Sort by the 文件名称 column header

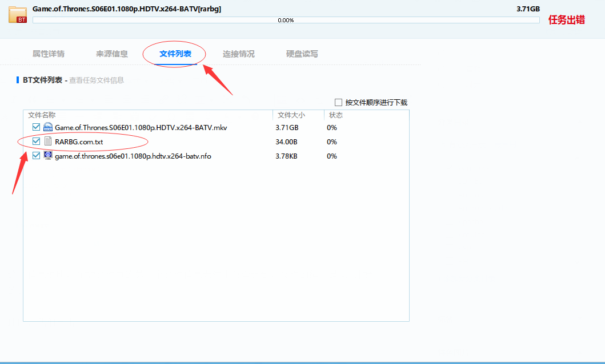(42, 115)
